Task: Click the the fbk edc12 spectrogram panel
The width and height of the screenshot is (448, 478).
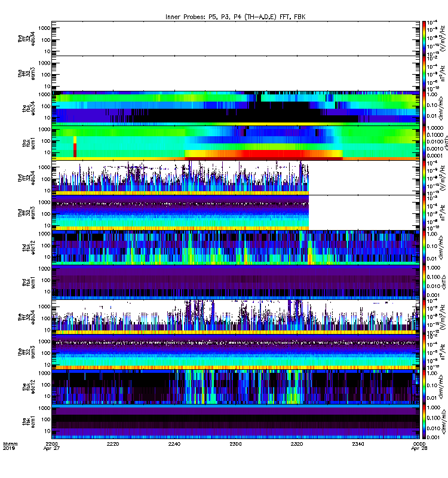Action: coord(235,387)
